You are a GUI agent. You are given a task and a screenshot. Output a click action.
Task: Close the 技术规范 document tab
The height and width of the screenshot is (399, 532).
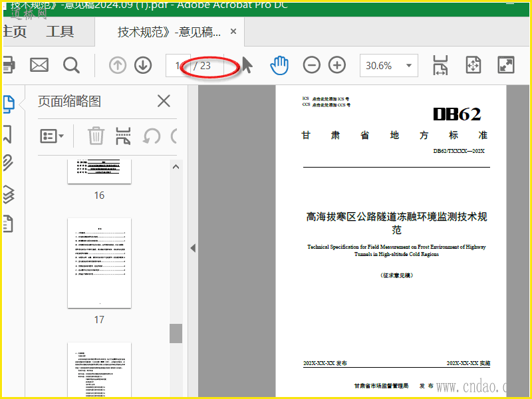tap(233, 31)
